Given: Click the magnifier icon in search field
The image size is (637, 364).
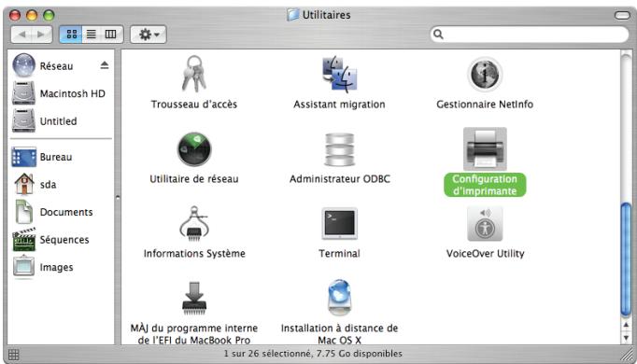Looking at the screenshot, I should (438, 35).
